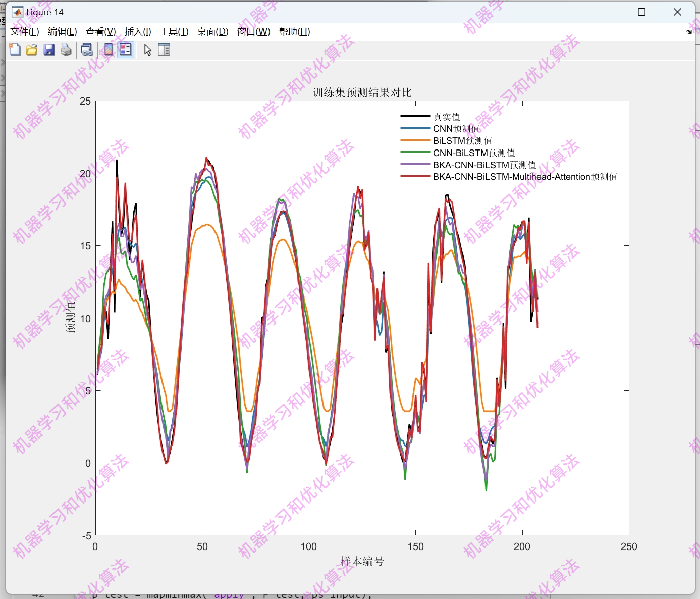700x599 pixels.
Task: Open the Property Inspector toolbar icon
Action: (x=164, y=49)
